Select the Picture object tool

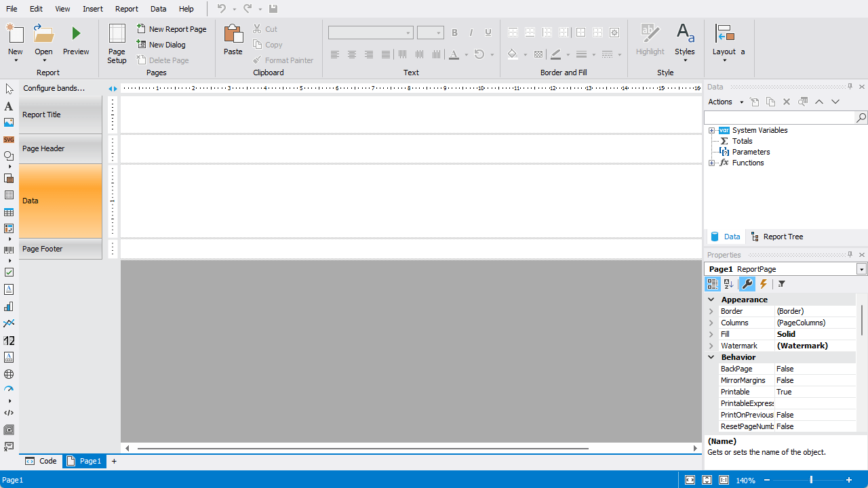(x=9, y=123)
